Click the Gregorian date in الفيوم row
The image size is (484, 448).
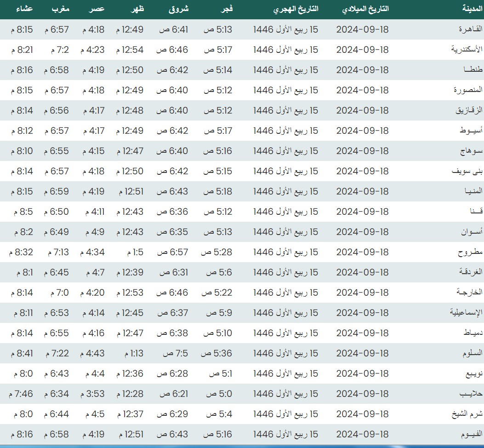[363, 434]
